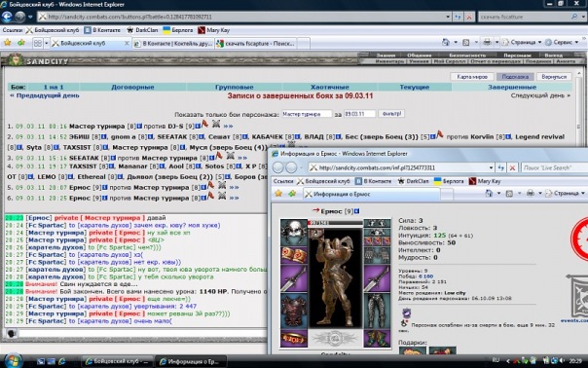This screenshot has width=588, height=368.
Task: Inspect red bracers equipment slot
Action: (x=294, y=255)
